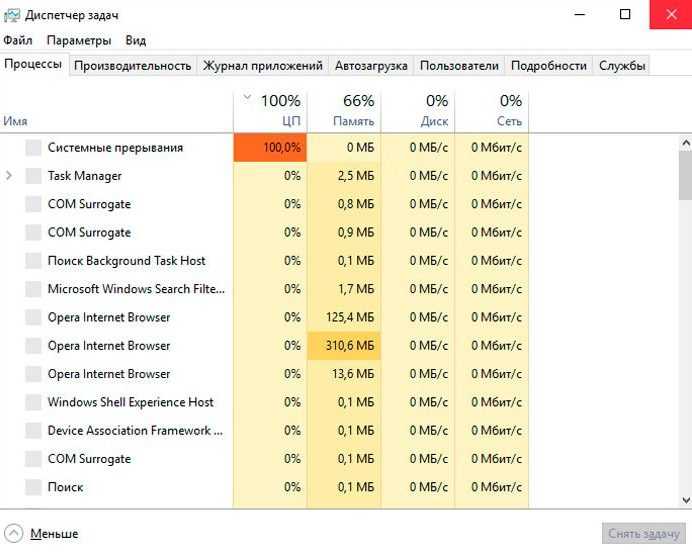Select COM Surrogate using 0,9 МБ
The height and width of the screenshot is (553, 692).
pyautogui.click(x=264, y=233)
